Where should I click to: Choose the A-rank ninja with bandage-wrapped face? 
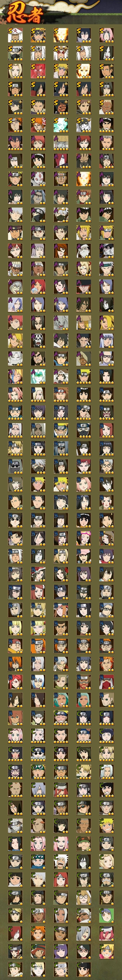[x=84, y=251]
